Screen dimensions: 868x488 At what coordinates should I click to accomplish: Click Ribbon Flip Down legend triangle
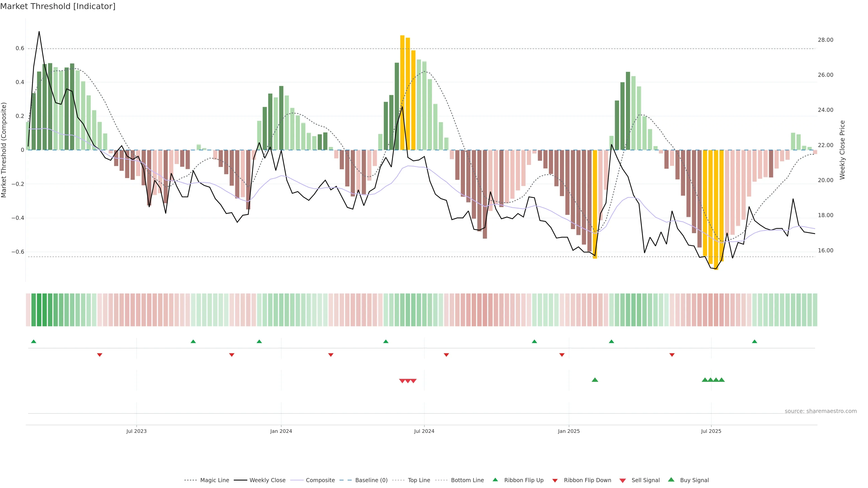click(x=555, y=480)
